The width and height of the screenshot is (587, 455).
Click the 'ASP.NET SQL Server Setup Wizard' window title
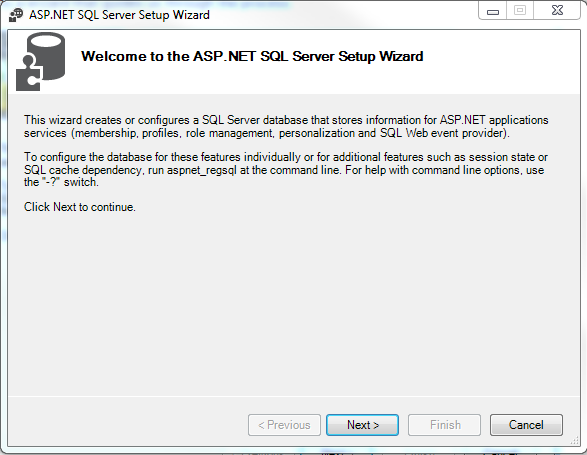click(119, 15)
